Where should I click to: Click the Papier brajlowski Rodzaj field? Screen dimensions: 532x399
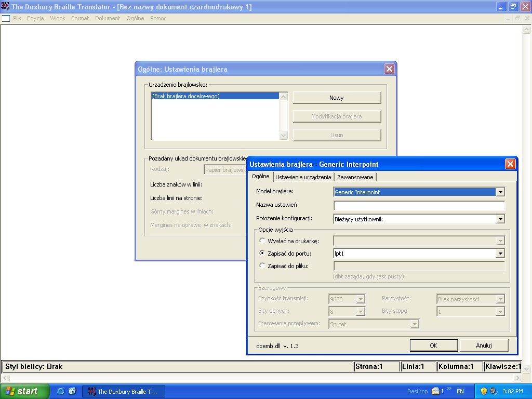click(225, 170)
